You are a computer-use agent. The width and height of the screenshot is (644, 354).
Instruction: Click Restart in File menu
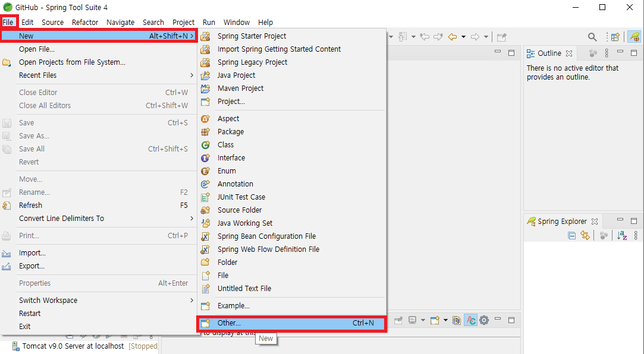(99, 314)
